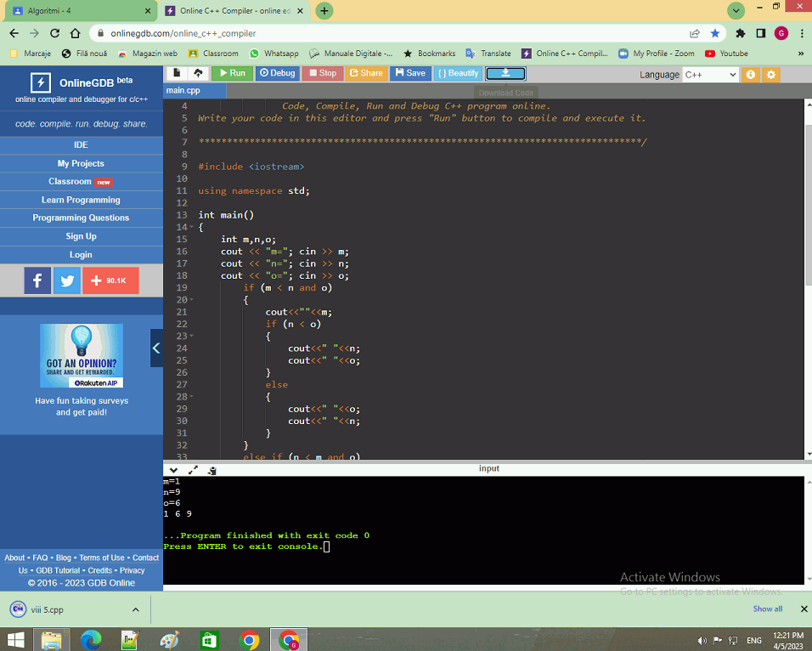This screenshot has width=812, height=651.
Task: Collapse fold arrow at line 14
Action: pyautogui.click(x=192, y=228)
